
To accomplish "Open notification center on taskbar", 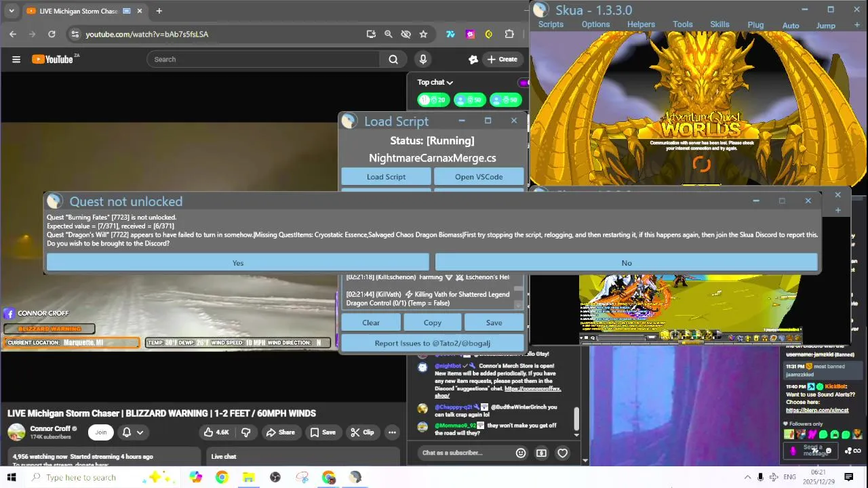I will pos(849,477).
